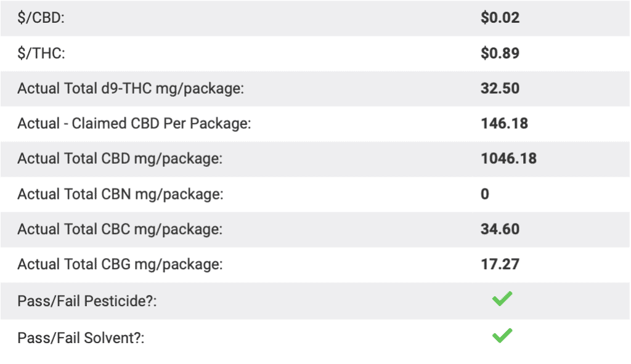Select the 34.60 CBC value
The width and height of the screenshot is (631, 364).
[500, 230]
